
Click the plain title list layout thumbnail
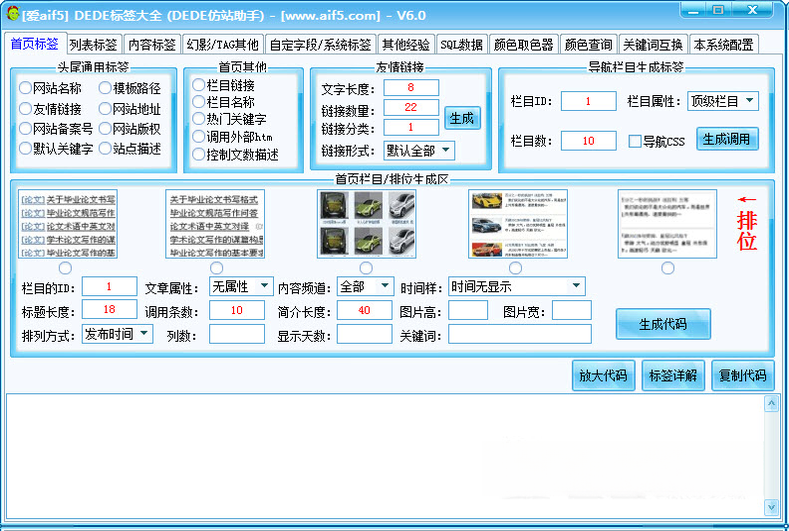click(215, 224)
